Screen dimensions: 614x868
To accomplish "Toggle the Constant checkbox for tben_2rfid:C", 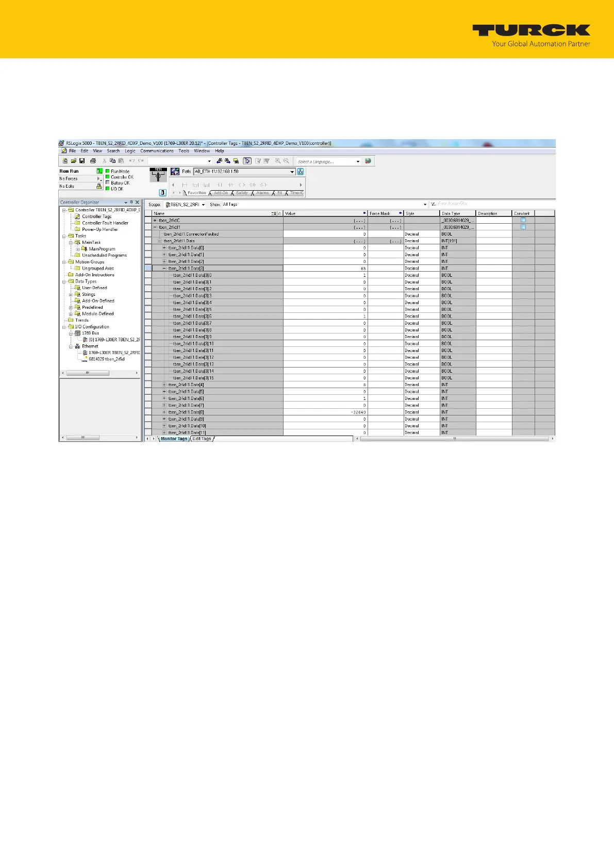I will coord(523,220).
